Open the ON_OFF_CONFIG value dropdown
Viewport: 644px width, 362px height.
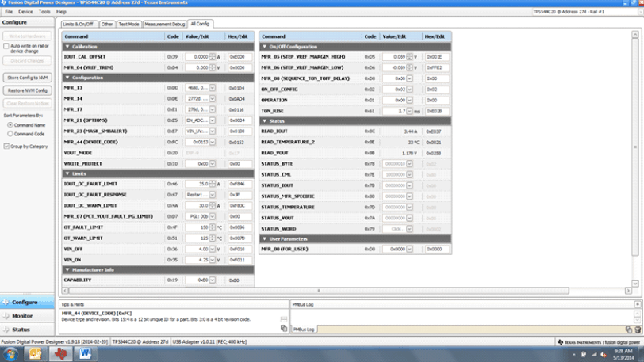(x=409, y=89)
